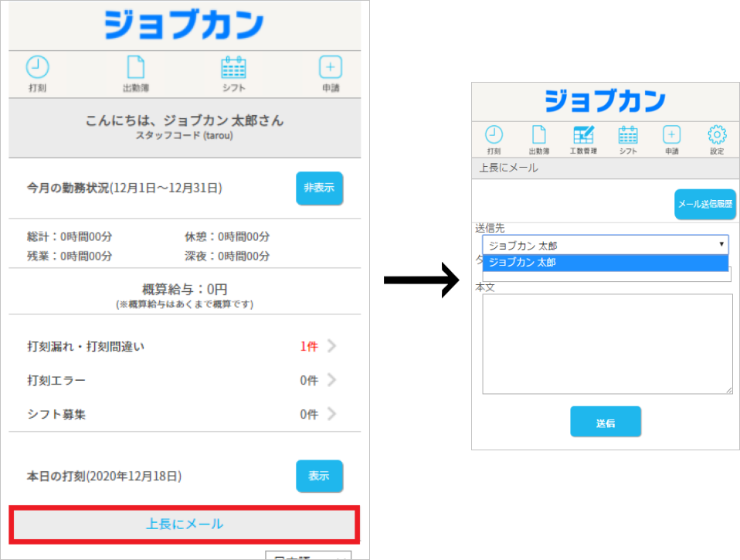Viewport: 740px width, 560px height.
Task: Click the 今月の勤務状況 heading text
Action: coord(124,188)
